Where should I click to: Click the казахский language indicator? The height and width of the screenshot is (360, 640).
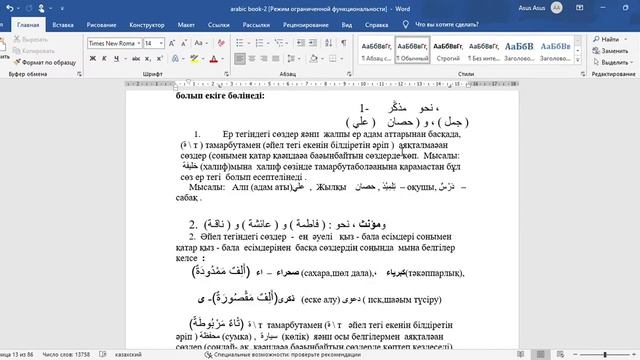coord(128,355)
